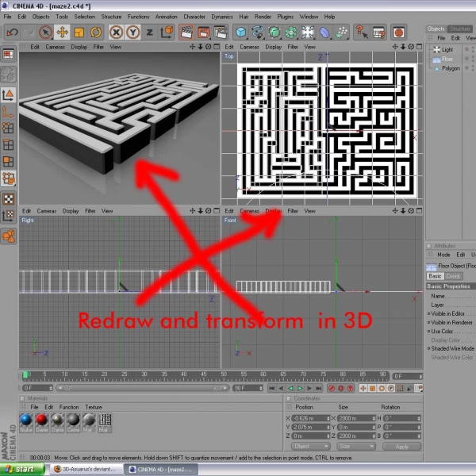
Task: Add a Cube primitive object
Action: pos(240,33)
